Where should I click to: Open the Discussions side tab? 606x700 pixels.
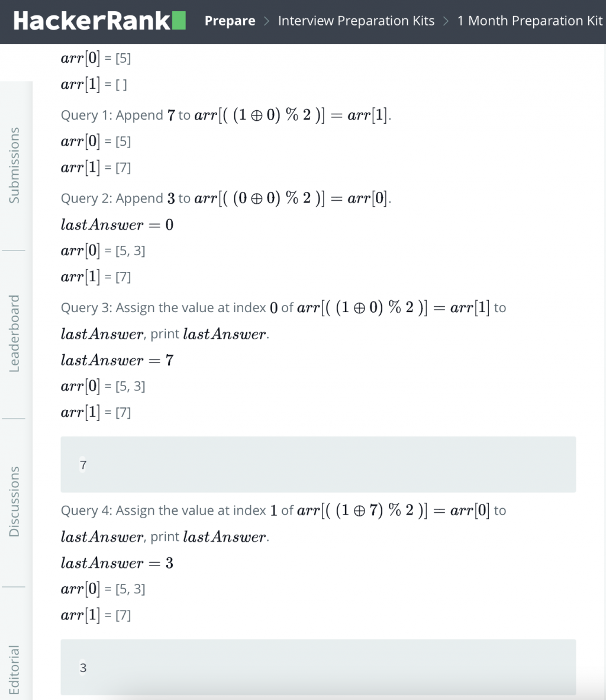[14, 502]
